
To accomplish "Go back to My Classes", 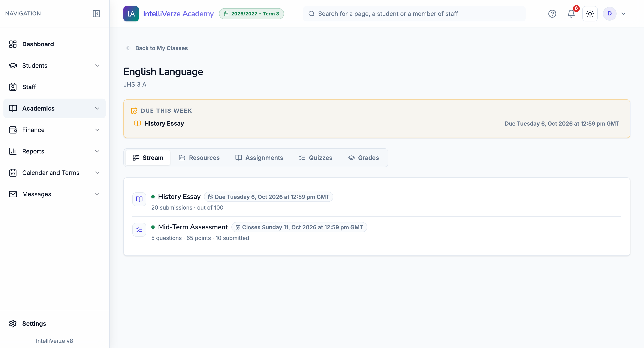I will [x=157, y=48].
